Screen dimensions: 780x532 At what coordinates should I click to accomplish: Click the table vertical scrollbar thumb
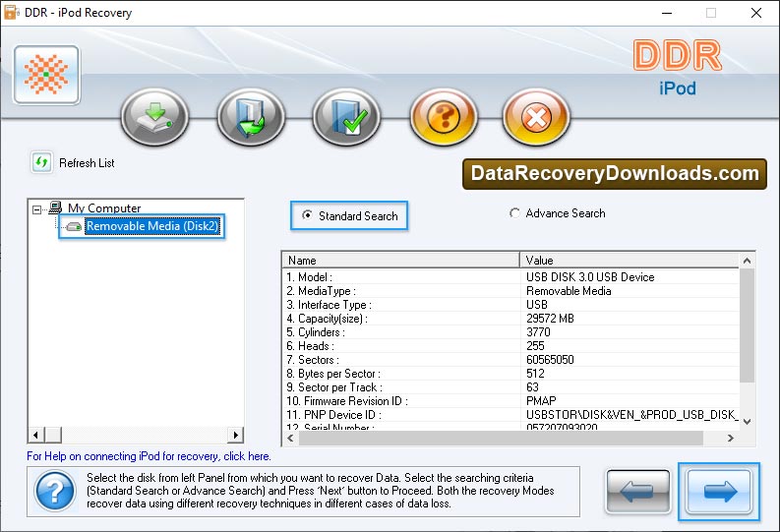(747, 325)
